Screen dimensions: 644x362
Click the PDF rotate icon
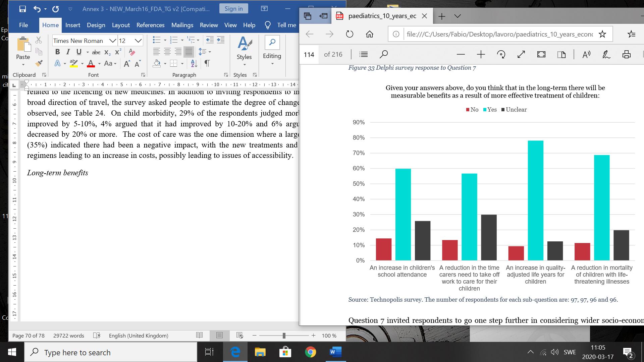[501, 54]
